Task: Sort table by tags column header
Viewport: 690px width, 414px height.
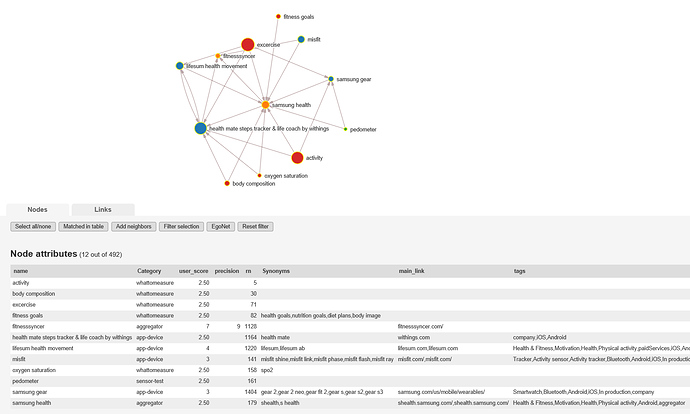Action: (520, 271)
